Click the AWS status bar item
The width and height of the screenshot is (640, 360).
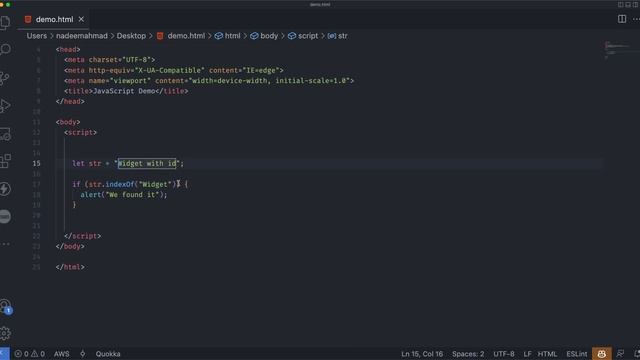click(x=62, y=354)
